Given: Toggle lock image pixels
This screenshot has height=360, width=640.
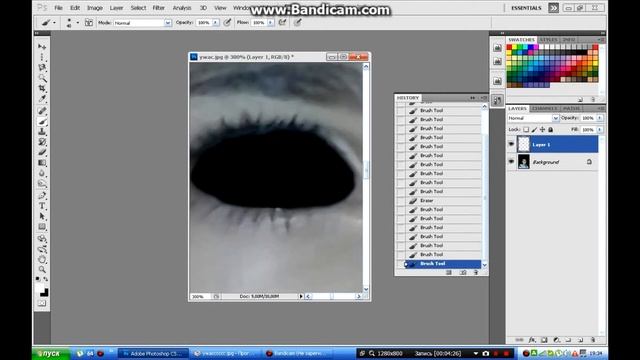Looking at the screenshot, I should click(534, 130).
